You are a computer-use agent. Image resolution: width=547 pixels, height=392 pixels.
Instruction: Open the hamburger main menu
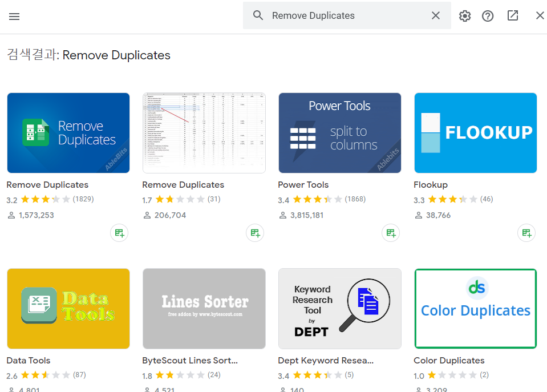pyautogui.click(x=14, y=16)
